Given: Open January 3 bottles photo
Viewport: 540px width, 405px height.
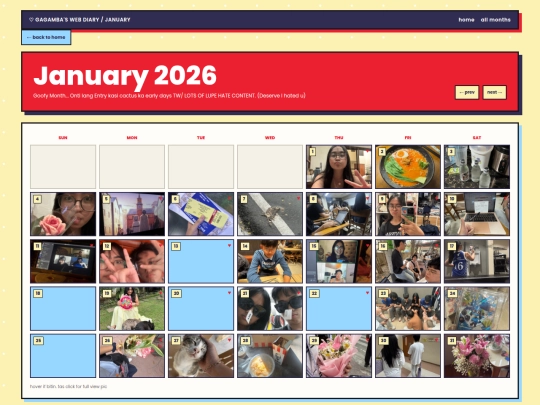Looking at the screenshot, I should coord(477,167).
